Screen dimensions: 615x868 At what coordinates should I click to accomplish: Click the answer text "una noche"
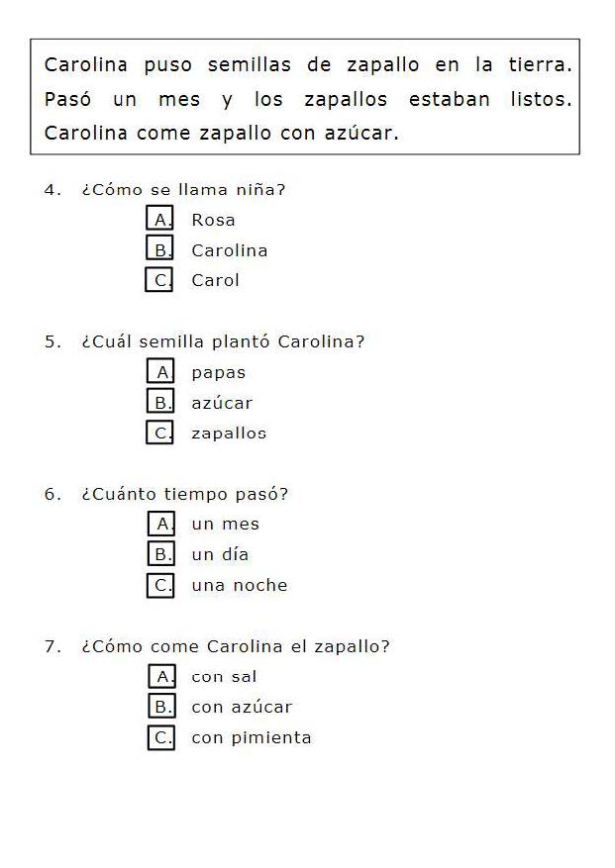click(x=240, y=585)
